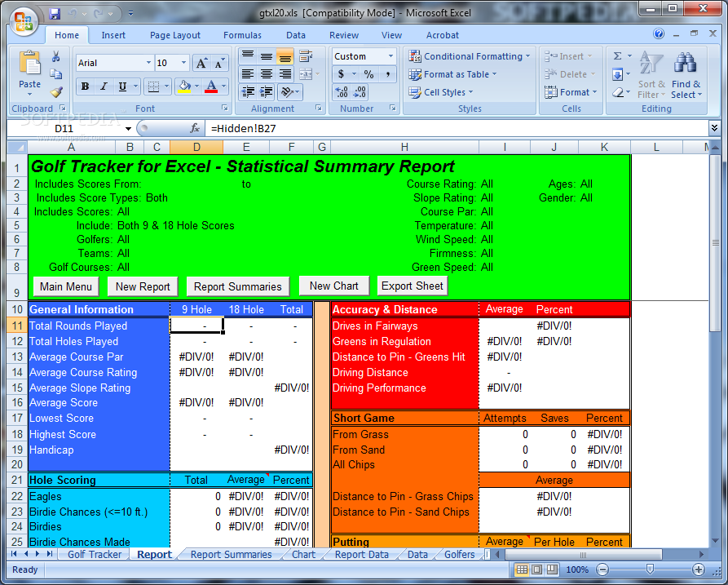Expand the formula bar
The width and height of the screenshot is (728, 585).
[714, 128]
